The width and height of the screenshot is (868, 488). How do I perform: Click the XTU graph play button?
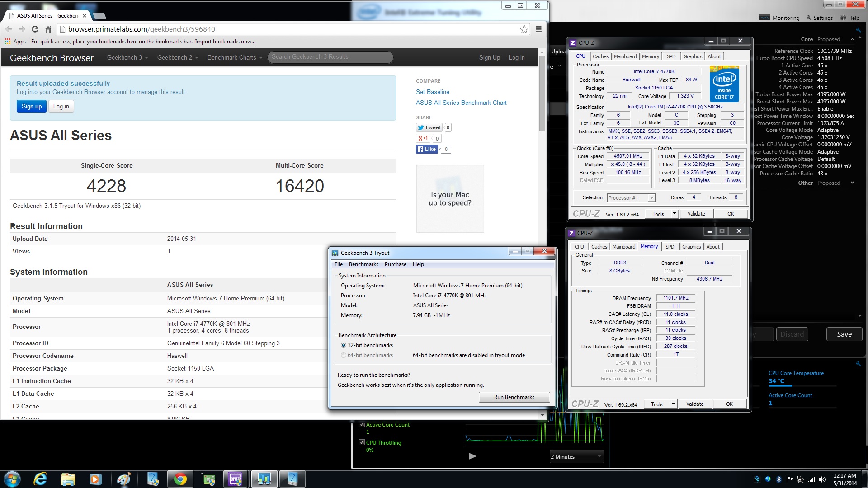click(472, 456)
